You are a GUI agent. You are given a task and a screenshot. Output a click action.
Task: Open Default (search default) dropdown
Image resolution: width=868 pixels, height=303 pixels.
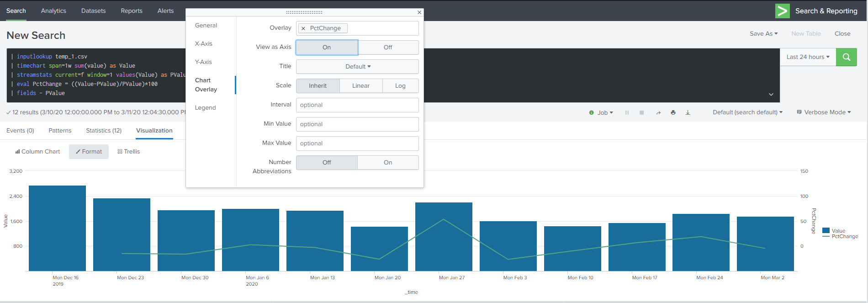[x=747, y=112]
